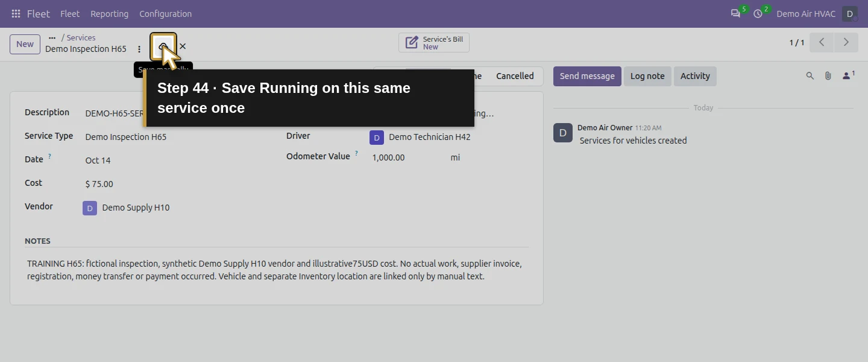Click Log note button
The image size is (868, 362).
coord(647,76)
